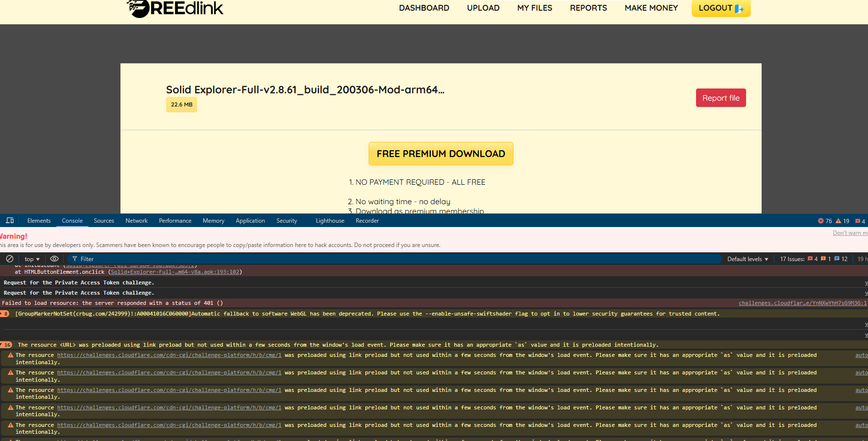The image size is (868, 441).
Task: Switch to the Network tab
Action: click(136, 221)
